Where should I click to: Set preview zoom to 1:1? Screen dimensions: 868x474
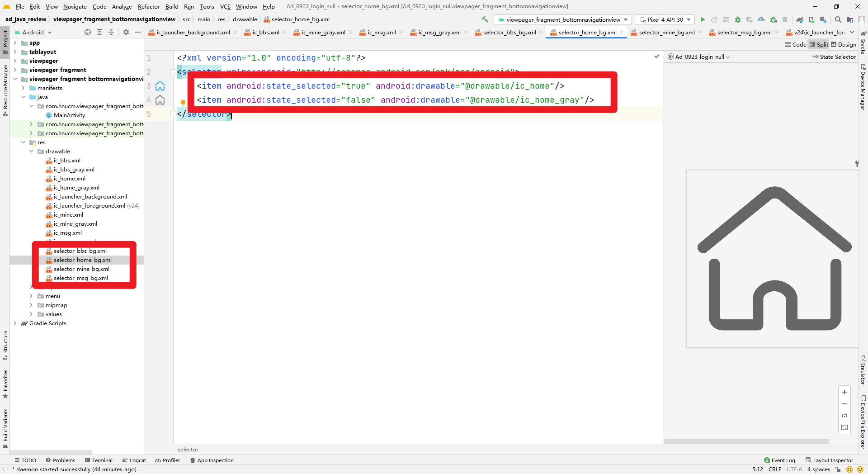(x=844, y=416)
